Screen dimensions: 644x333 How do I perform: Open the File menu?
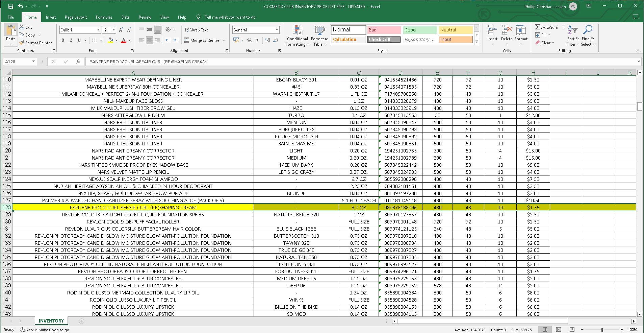[11, 17]
